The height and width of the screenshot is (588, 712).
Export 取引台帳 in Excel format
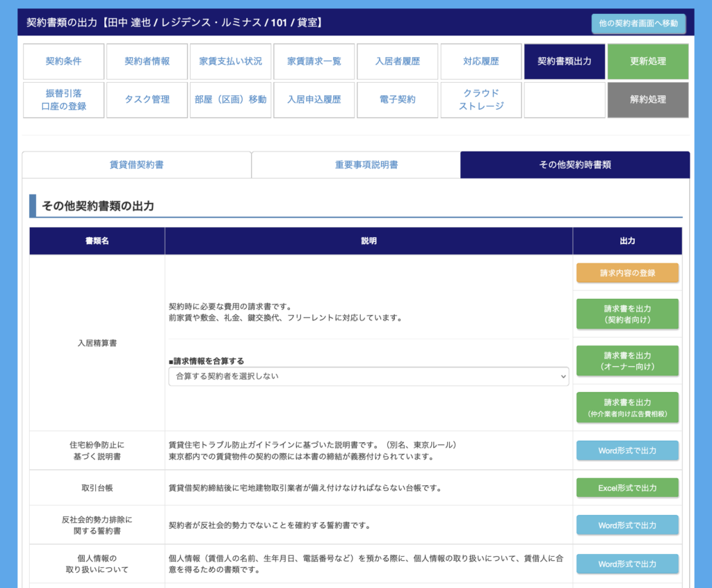click(x=627, y=488)
